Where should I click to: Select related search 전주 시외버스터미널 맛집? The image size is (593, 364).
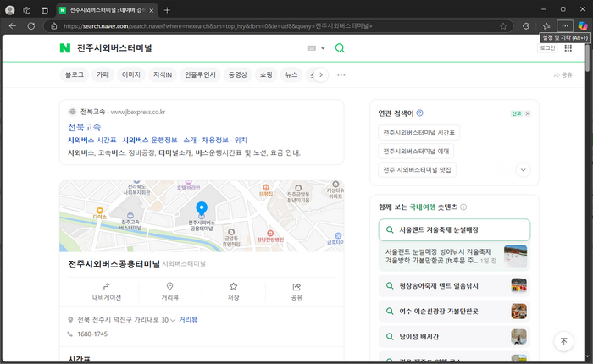pos(417,169)
